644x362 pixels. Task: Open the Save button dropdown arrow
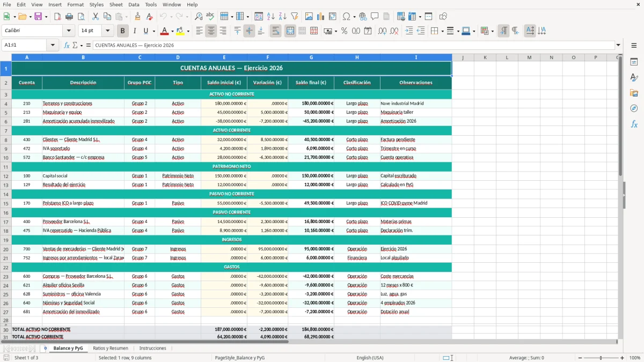pos(46,17)
